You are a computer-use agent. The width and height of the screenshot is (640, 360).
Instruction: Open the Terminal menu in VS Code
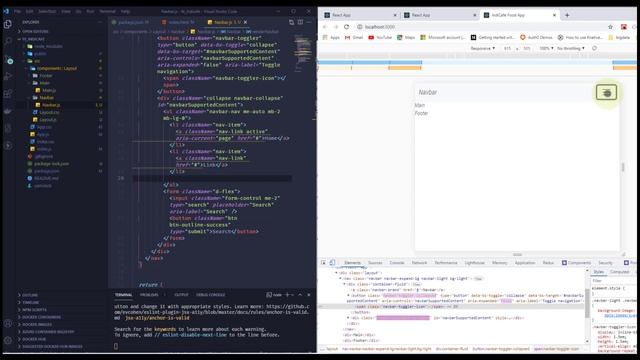pyautogui.click(x=107, y=11)
